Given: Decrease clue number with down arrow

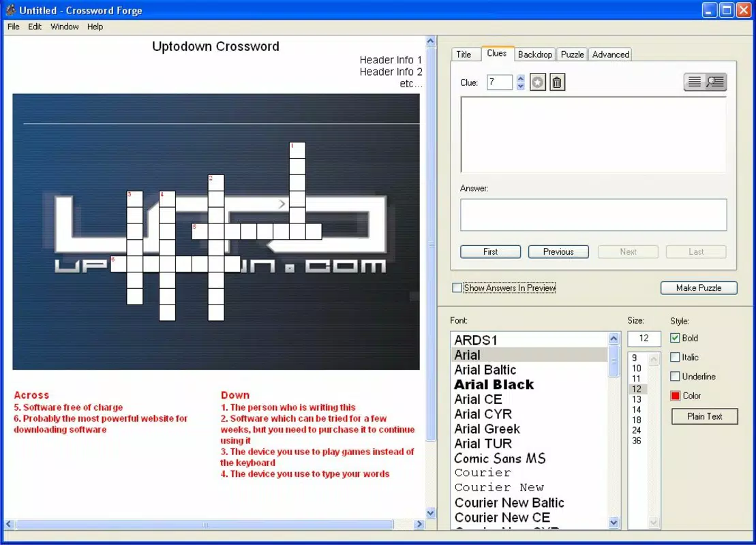Looking at the screenshot, I should pyautogui.click(x=520, y=87).
